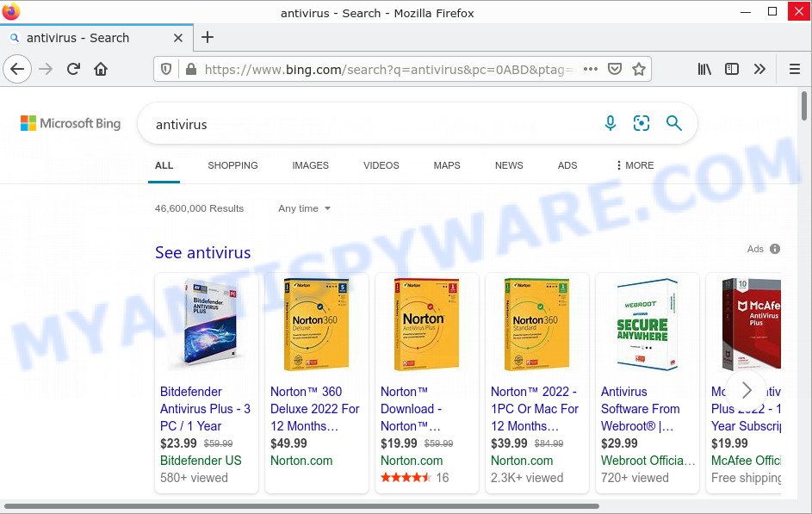
Task: Open the Any time filter dropdown
Action: (305, 208)
